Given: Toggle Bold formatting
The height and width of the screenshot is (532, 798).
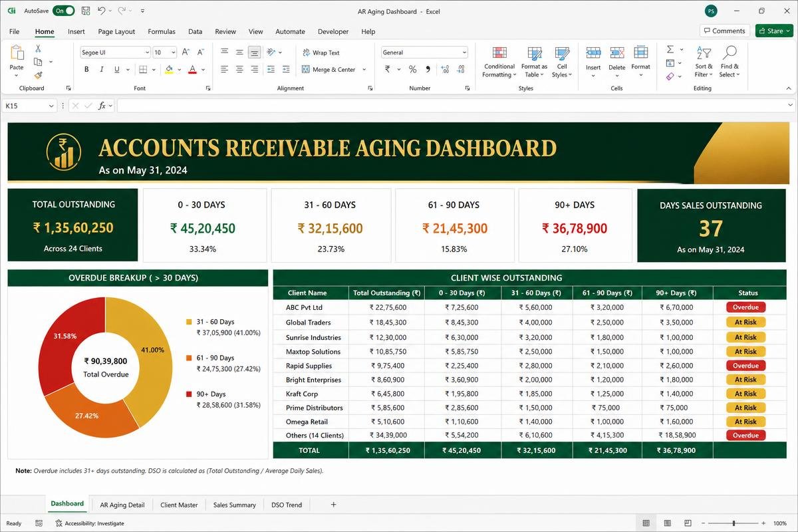Looking at the screenshot, I should click(86, 69).
